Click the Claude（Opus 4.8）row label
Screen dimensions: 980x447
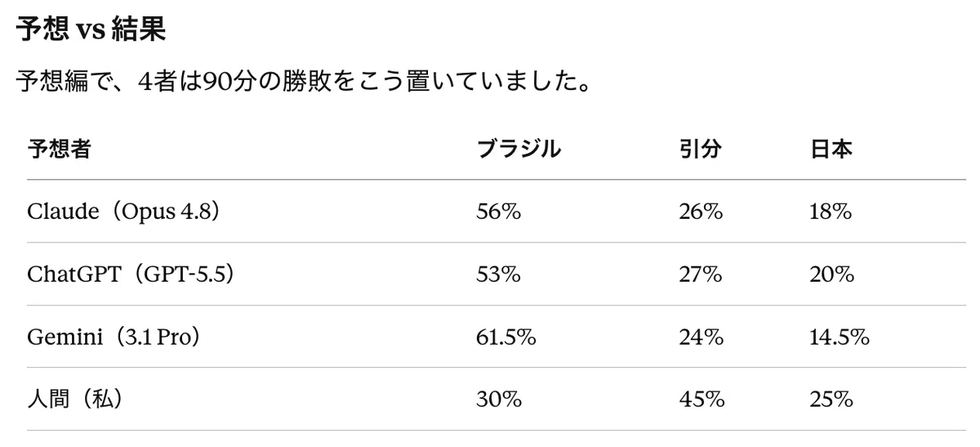pos(124,212)
